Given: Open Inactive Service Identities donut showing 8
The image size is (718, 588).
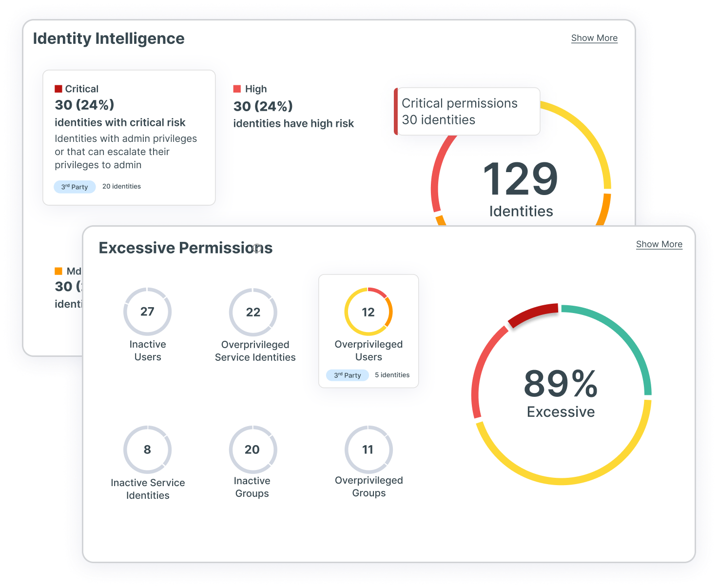Looking at the screenshot, I should [x=147, y=450].
